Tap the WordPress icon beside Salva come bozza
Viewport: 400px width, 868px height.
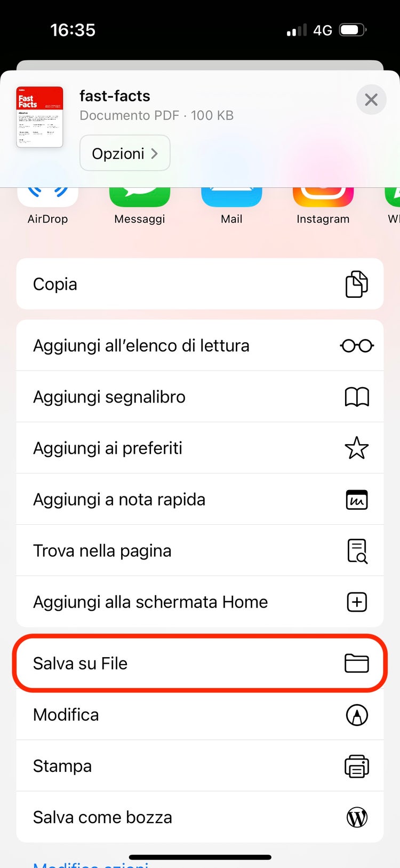click(357, 817)
